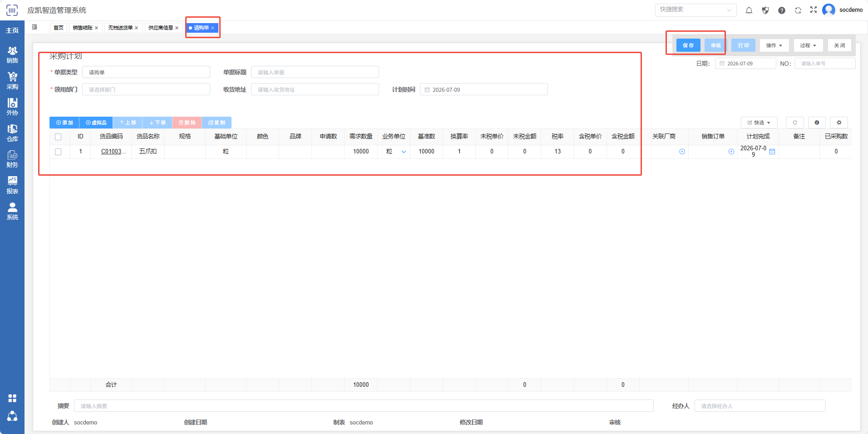Click the bottom sidebar share-nodes icon
The image size is (868, 434).
click(x=12, y=416)
